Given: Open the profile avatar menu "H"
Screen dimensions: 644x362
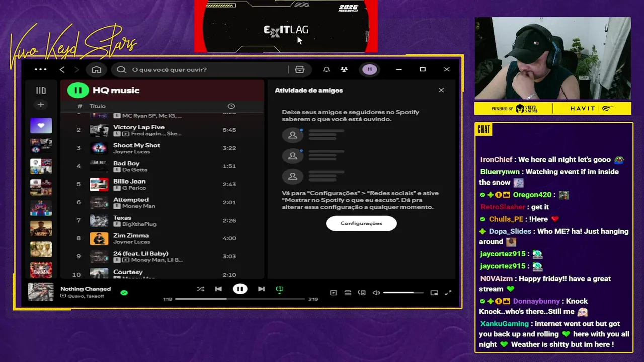Looking at the screenshot, I should click(x=370, y=69).
